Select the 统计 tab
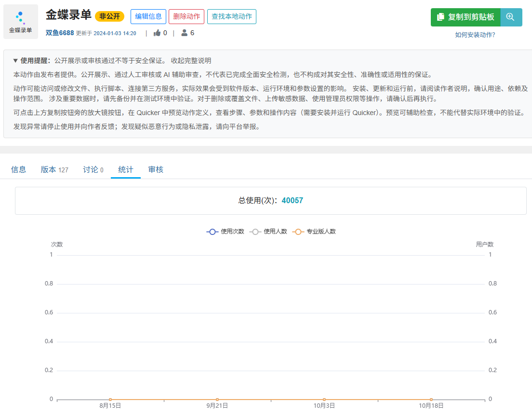The image size is (532, 414). tap(126, 169)
